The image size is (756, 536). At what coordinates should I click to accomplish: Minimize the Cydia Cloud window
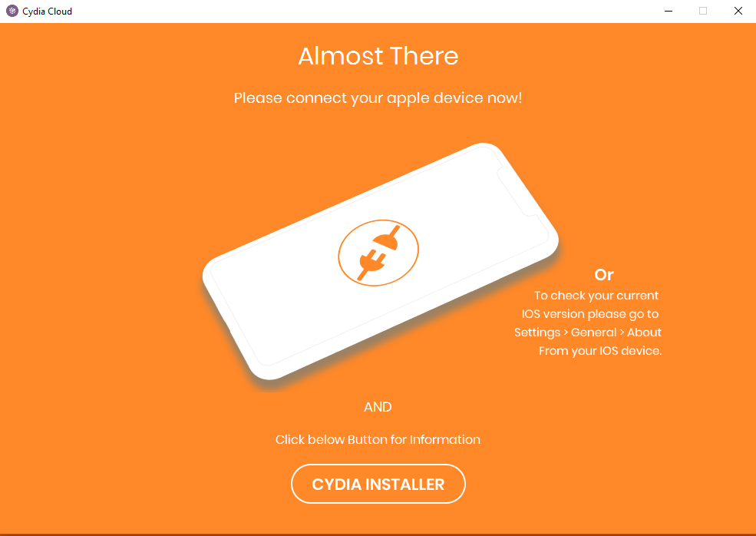click(x=669, y=11)
